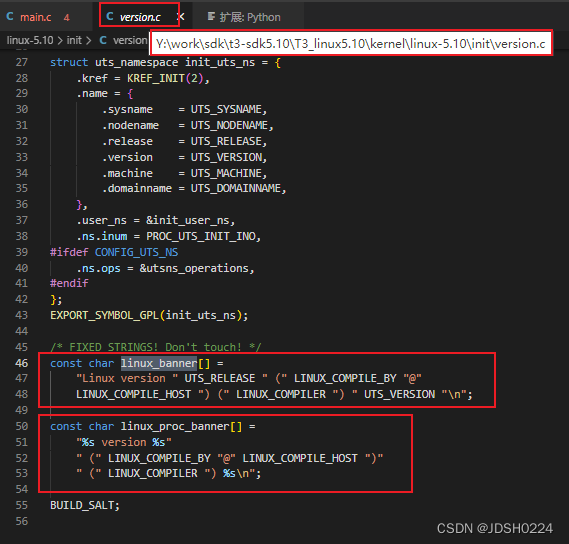Click the highlighted linux_banner identifier
This screenshot has width=569, height=544.
[x=159, y=363]
